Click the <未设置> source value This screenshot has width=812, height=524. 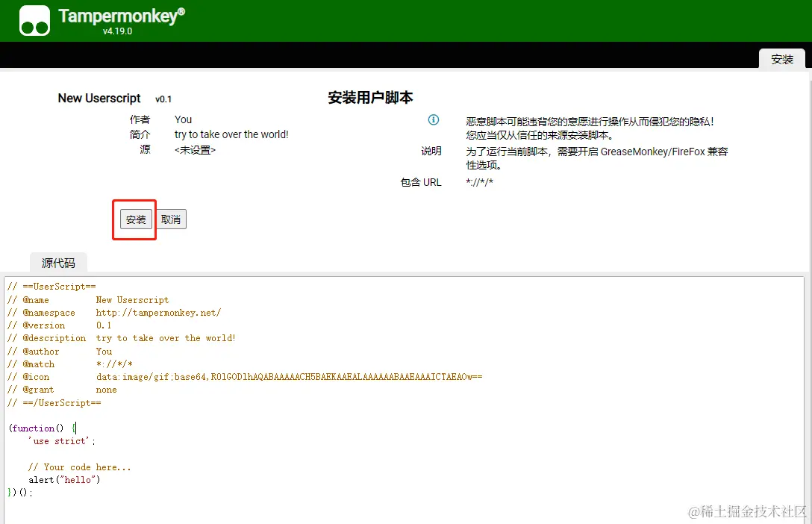(196, 150)
